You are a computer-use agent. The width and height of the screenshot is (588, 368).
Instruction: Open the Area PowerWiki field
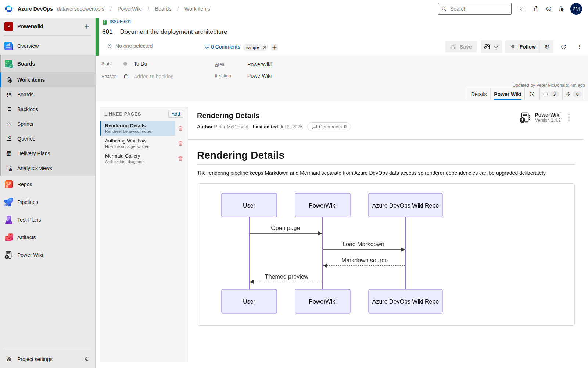pos(259,64)
